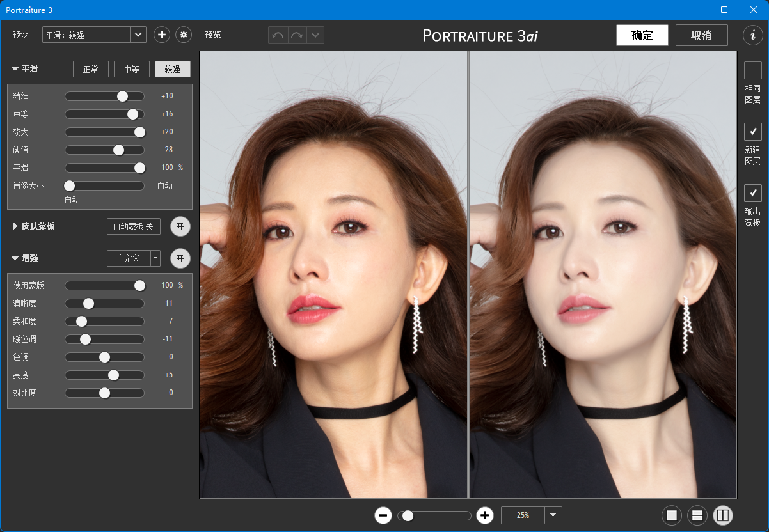This screenshot has width=769, height=532.
Task: Switch to horizontal split preview icon
Action: coord(697,515)
